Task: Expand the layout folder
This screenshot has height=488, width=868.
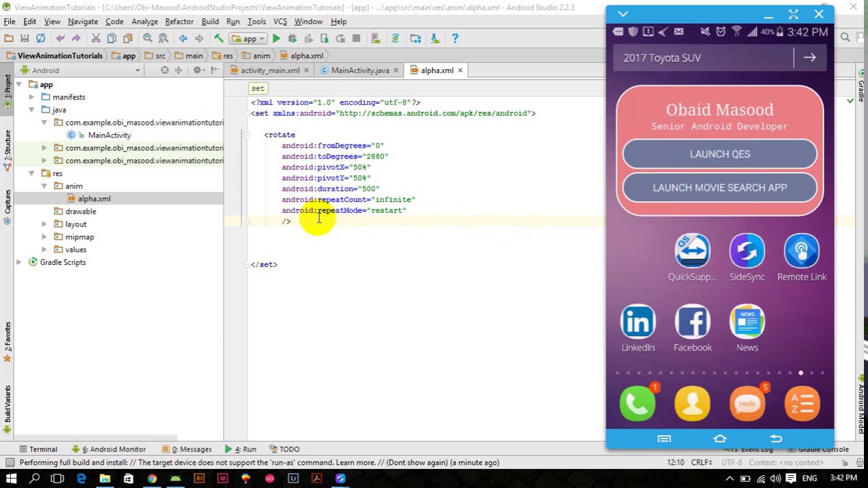Action: tap(44, 224)
